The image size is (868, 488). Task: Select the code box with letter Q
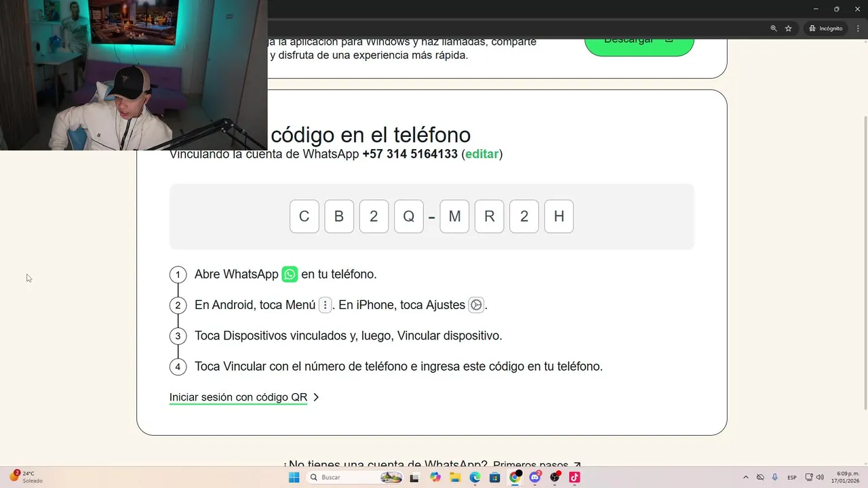point(409,216)
